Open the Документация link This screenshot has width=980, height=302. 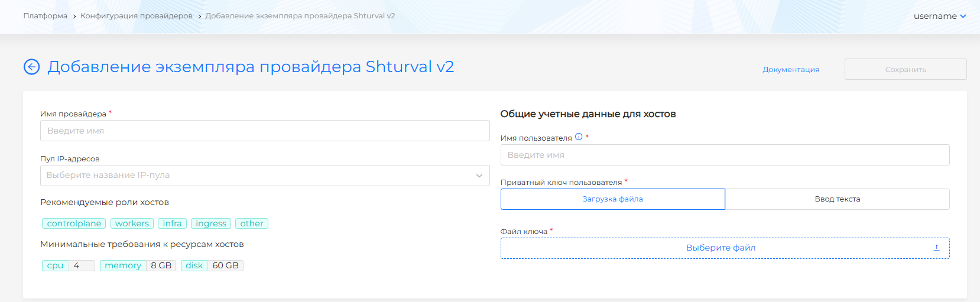tap(790, 69)
